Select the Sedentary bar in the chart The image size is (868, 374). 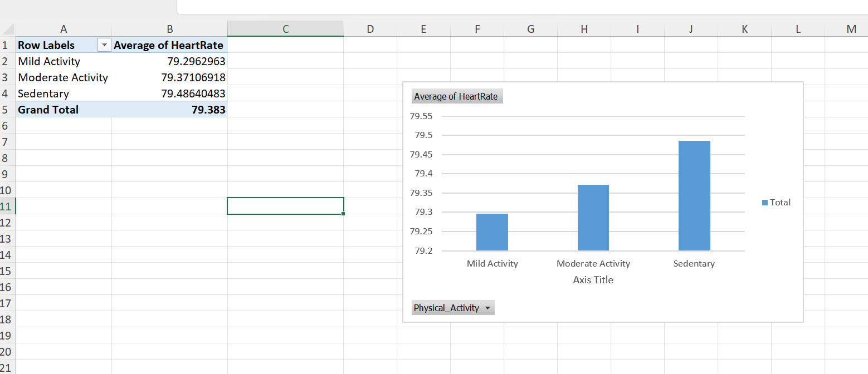694,195
